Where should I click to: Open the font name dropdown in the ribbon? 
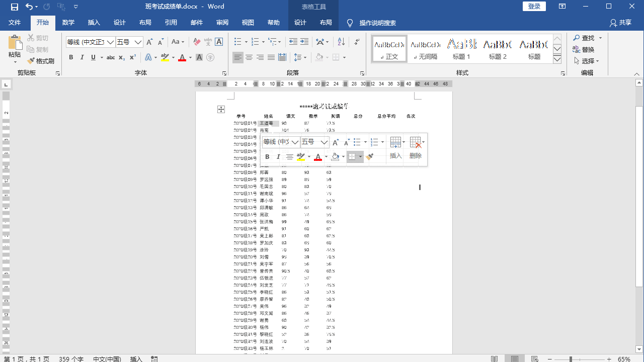click(110, 42)
